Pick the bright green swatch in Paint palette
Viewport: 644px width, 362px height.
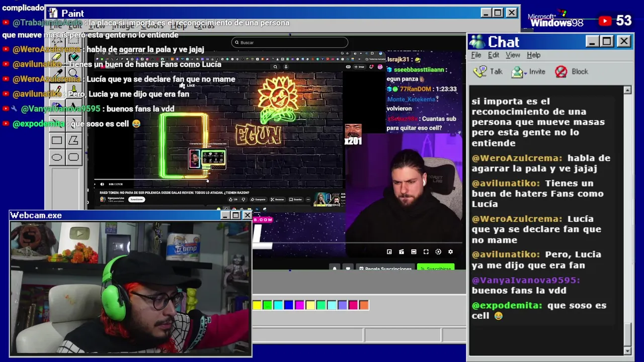[268, 305]
